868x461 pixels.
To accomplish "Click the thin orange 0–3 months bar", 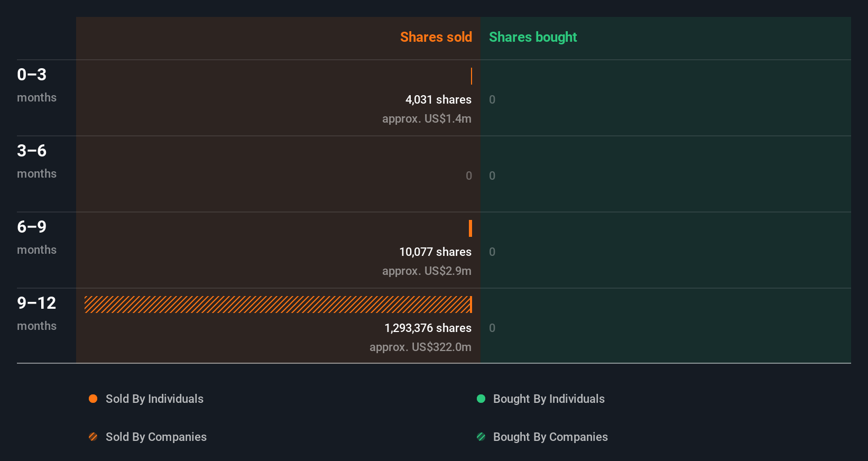I will point(471,76).
